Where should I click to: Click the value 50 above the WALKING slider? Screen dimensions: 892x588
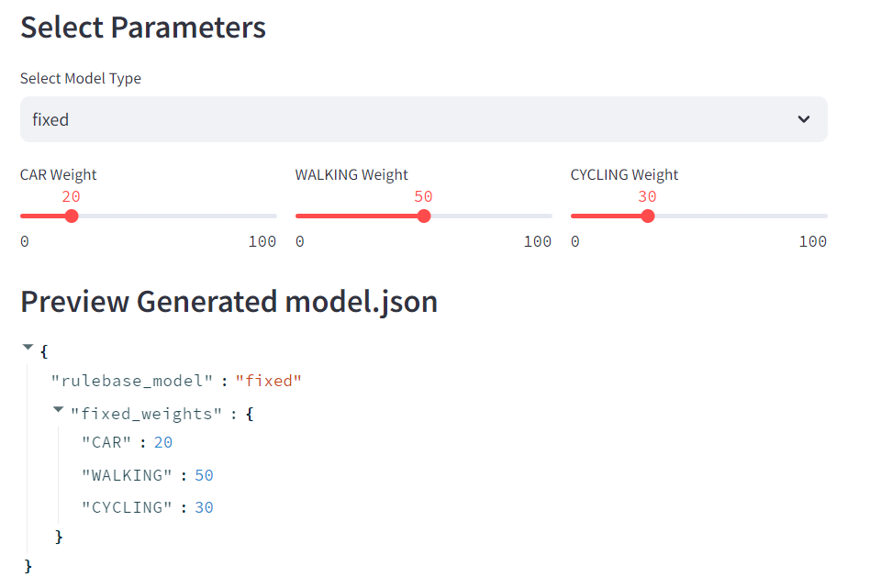point(423,196)
